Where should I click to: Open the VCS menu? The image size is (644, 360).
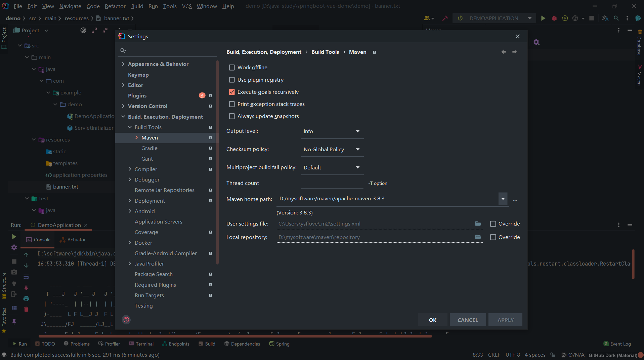pos(187,6)
